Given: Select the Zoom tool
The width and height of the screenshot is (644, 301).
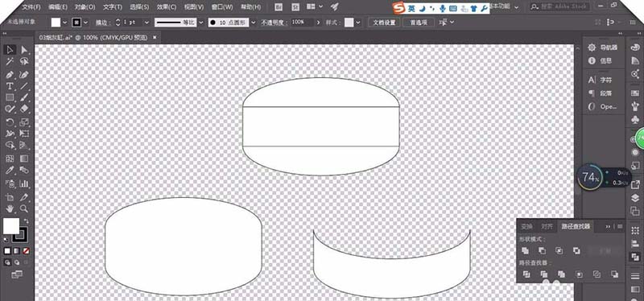Looking at the screenshot, I should pyautogui.click(x=24, y=208).
